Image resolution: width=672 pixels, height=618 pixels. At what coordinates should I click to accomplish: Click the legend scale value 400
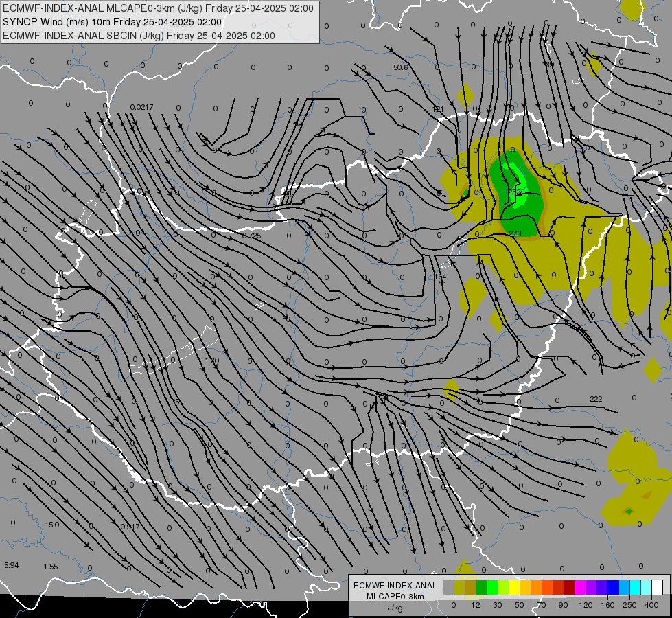pos(651,605)
